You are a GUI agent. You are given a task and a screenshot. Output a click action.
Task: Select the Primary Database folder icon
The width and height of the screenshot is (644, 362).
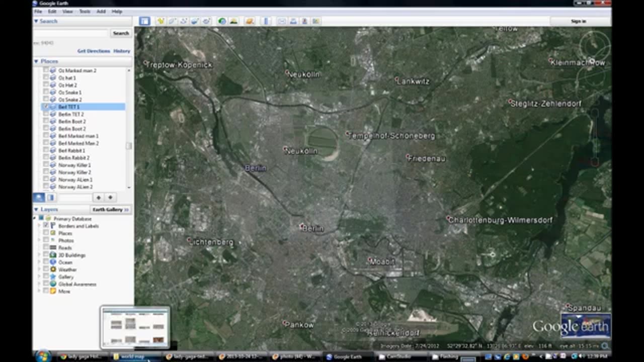(48, 219)
